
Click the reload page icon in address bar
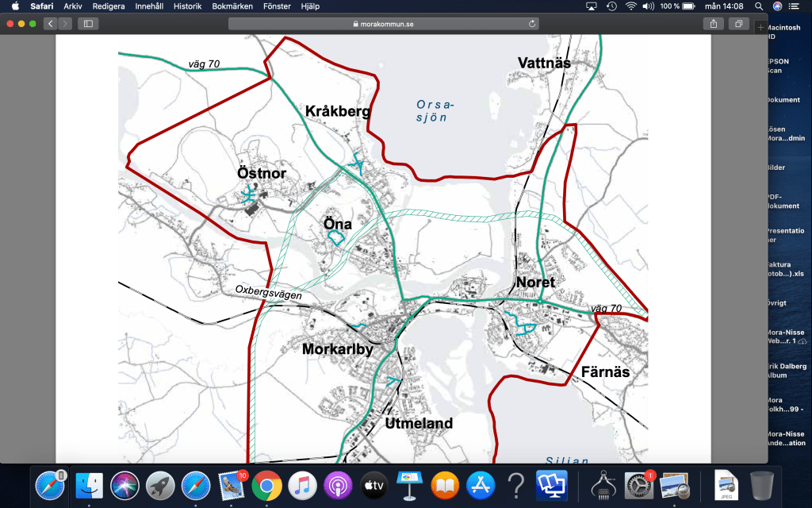click(531, 24)
